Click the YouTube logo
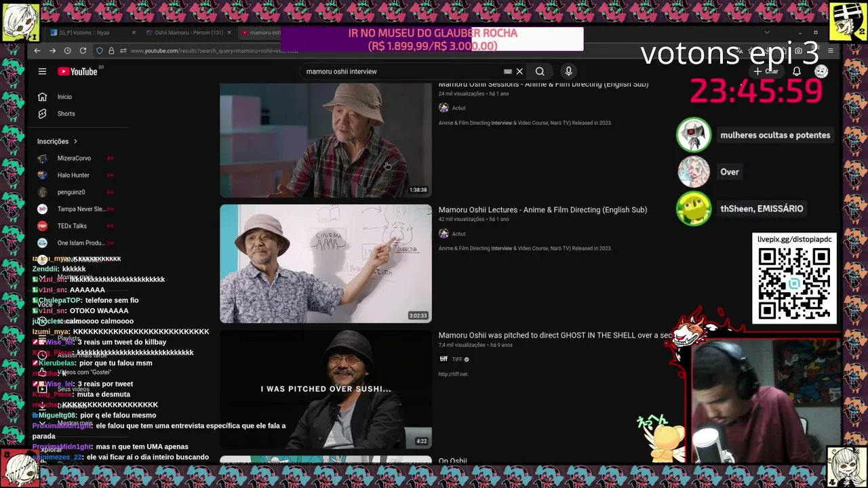 [77, 71]
